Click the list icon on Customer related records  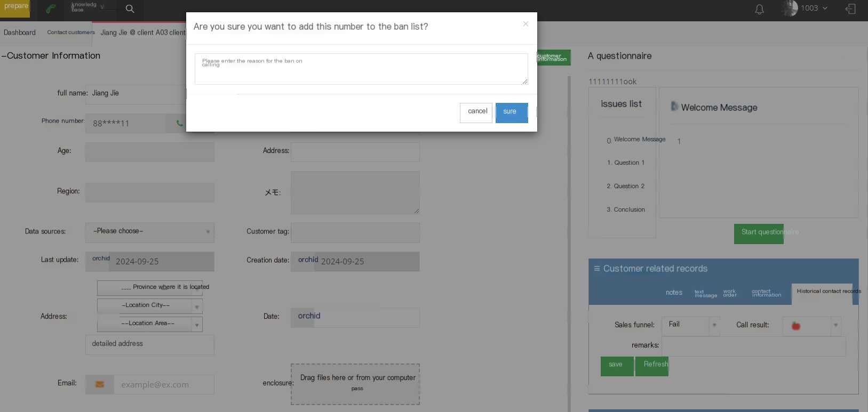click(x=597, y=269)
